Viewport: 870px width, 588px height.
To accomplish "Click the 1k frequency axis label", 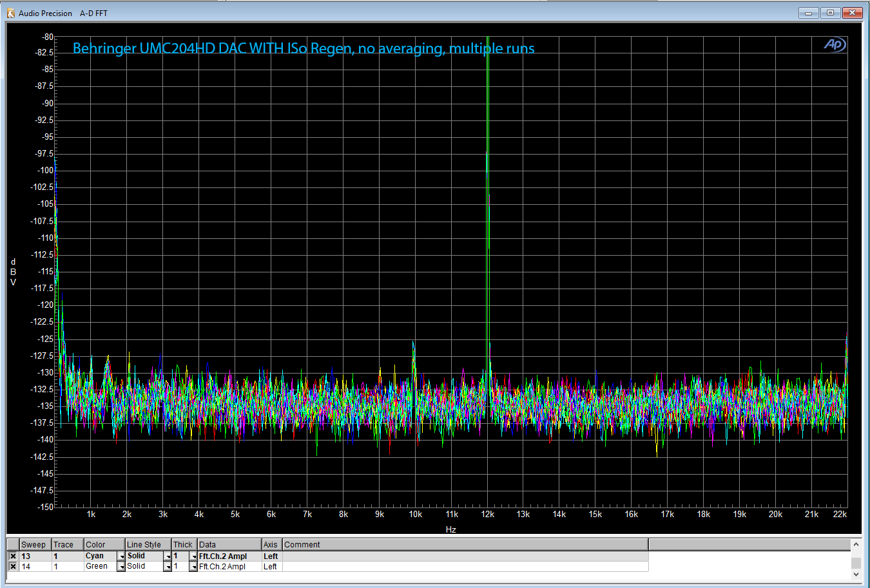I will tap(91, 515).
